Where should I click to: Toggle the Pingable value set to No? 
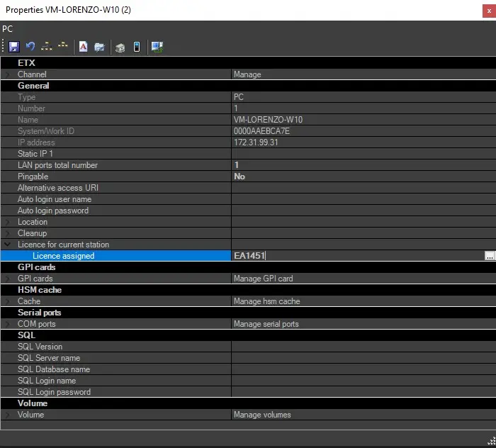[x=361, y=177]
